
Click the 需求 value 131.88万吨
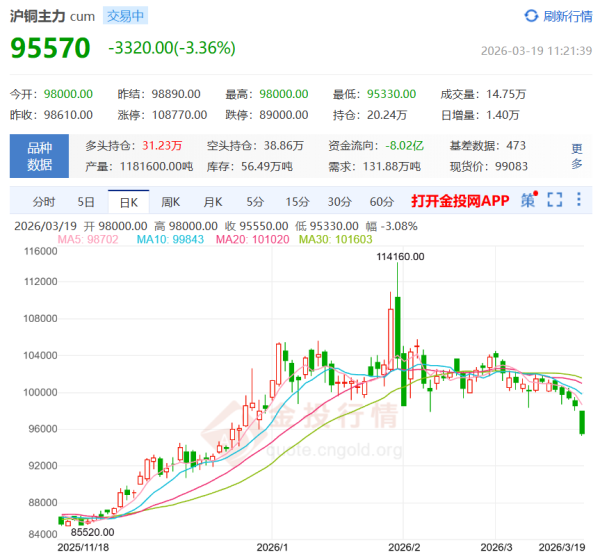(x=391, y=166)
